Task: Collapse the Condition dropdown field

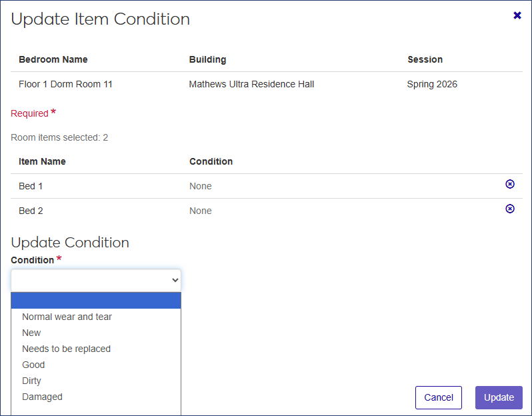Action: tap(96, 281)
